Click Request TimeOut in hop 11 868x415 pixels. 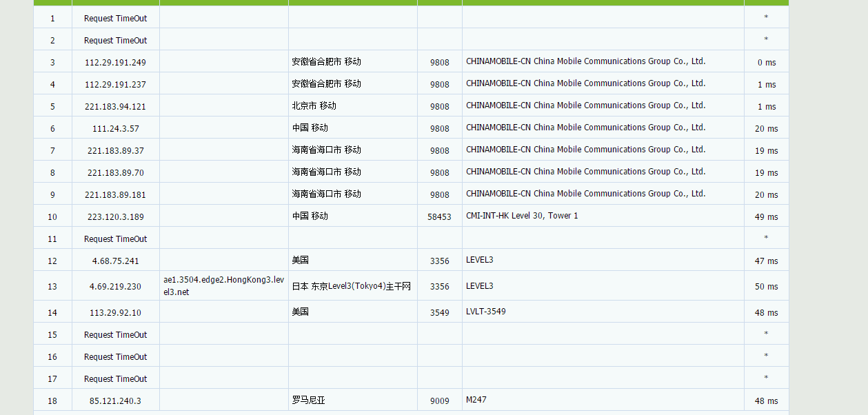coord(115,239)
